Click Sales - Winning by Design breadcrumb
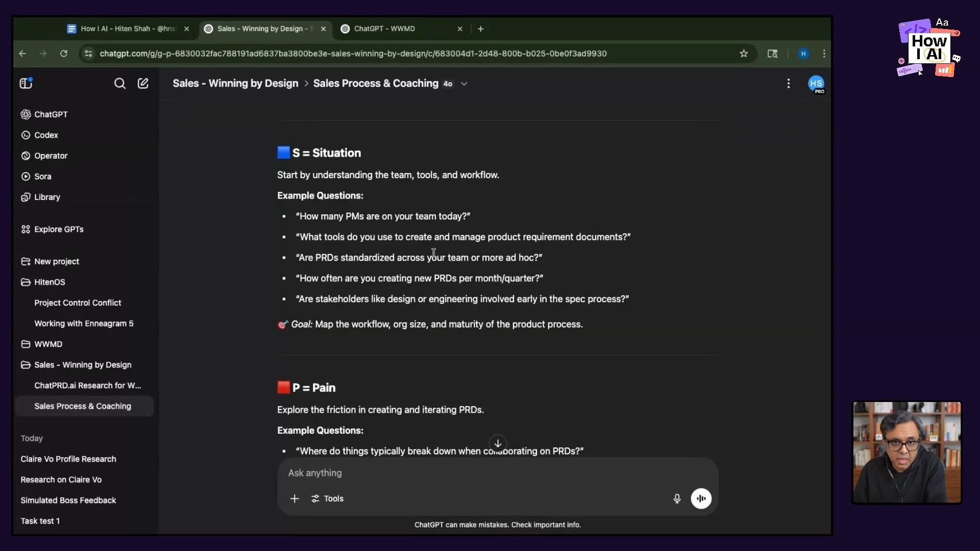The image size is (980, 551). click(235, 83)
